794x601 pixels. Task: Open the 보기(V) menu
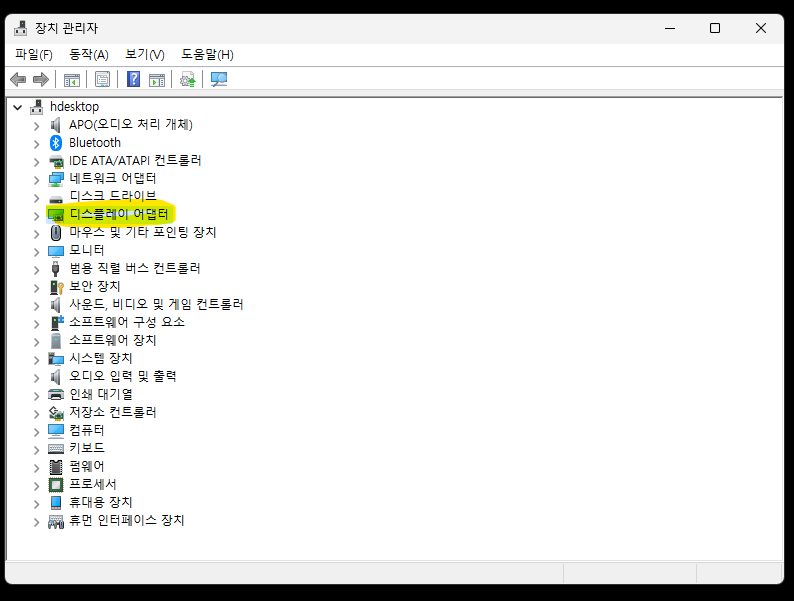click(x=145, y=54)
